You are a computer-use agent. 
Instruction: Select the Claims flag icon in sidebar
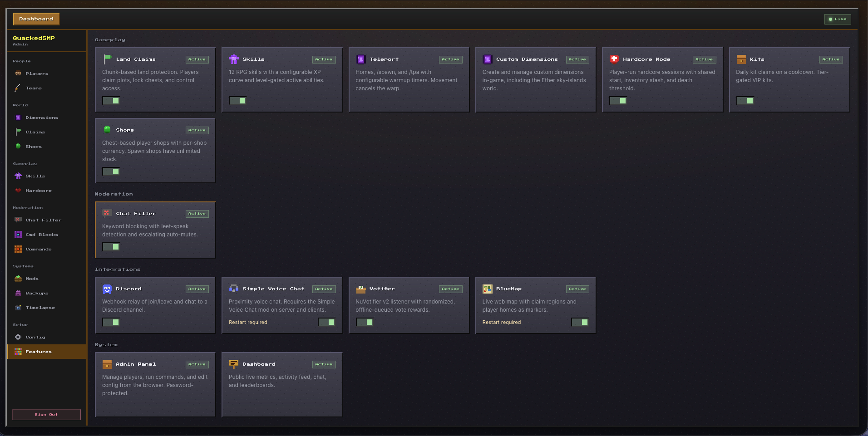tap(18, 132)
